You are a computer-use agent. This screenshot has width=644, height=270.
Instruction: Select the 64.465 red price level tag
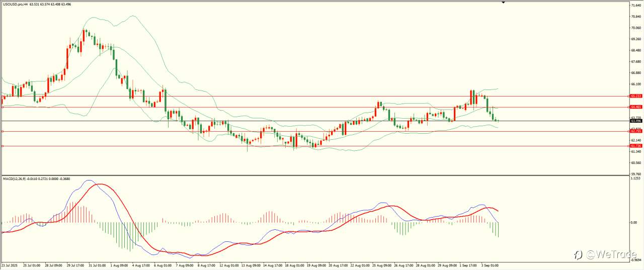coord(636,107)
